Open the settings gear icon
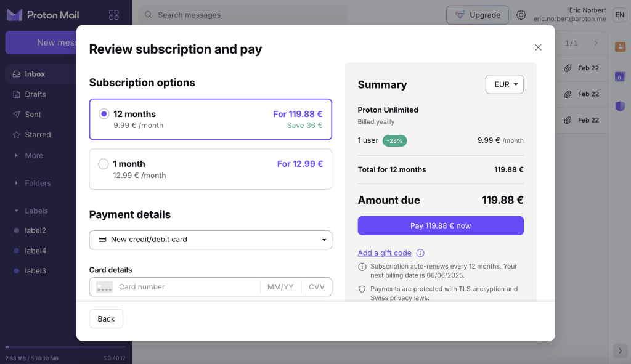This screenshot has width=631, height=364. coord(521,15)
